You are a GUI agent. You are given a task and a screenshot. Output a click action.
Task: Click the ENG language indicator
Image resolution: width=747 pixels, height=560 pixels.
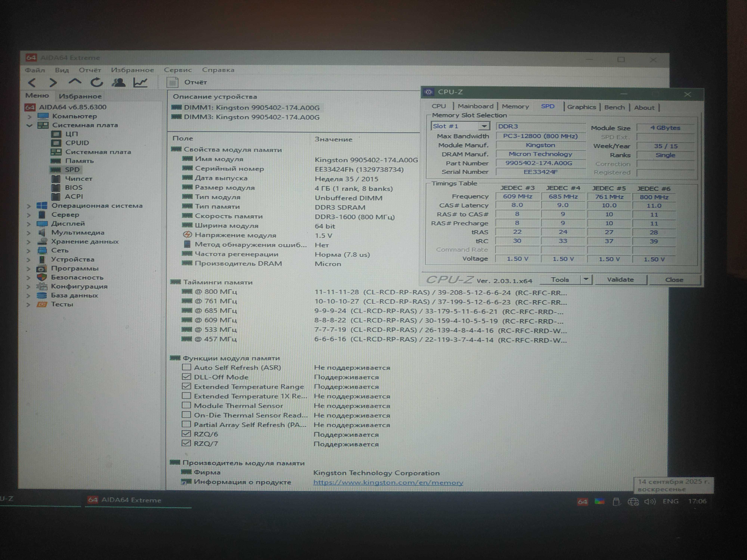point(671,501)
